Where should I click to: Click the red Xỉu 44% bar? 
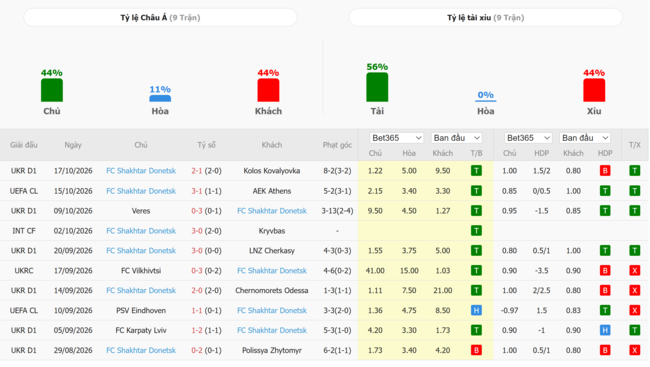[594, 90]
